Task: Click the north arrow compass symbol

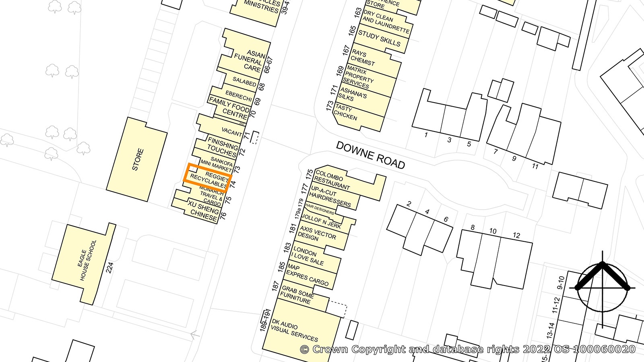Action: pyautogui.click(x=602, y=287)
